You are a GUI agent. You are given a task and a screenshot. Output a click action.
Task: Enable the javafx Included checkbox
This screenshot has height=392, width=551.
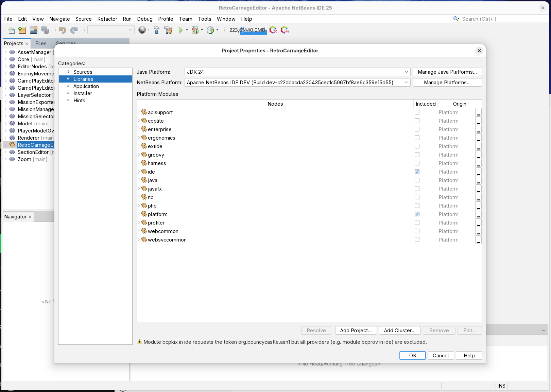coord(417,189)
